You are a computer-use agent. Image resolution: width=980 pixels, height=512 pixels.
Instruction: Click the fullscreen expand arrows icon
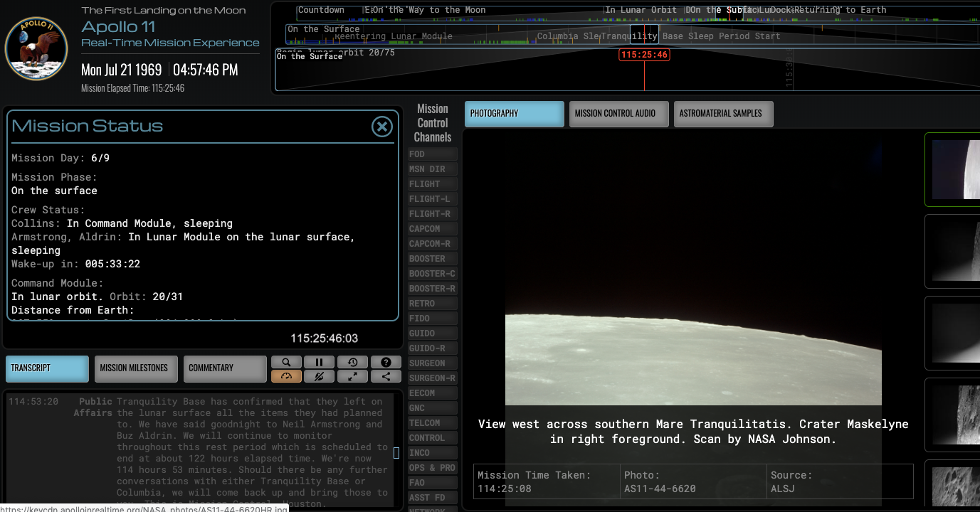[353, 376]
